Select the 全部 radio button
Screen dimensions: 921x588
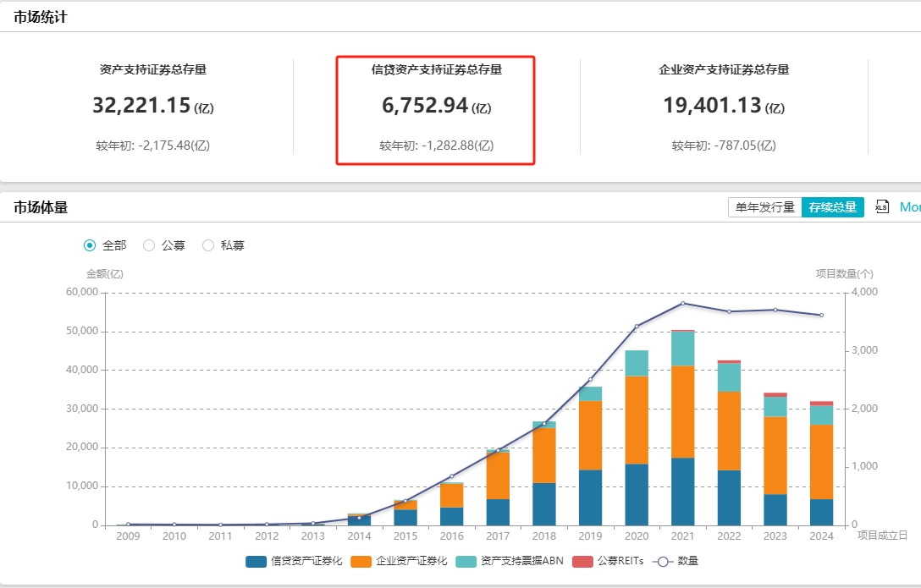pos(91,245)
